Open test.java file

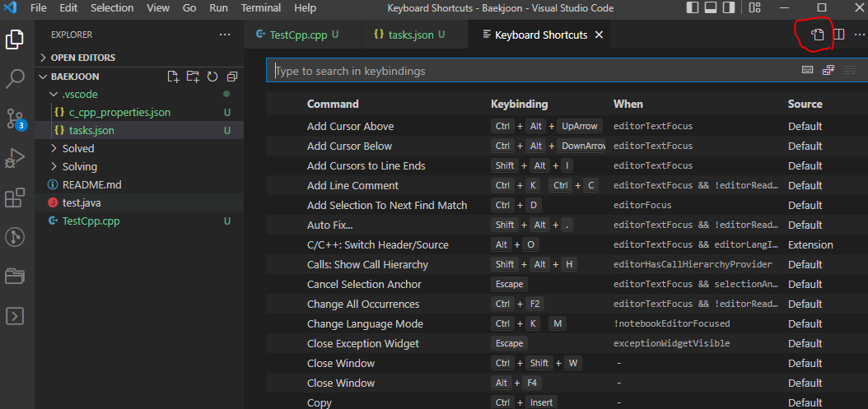(x=139, y=202)
